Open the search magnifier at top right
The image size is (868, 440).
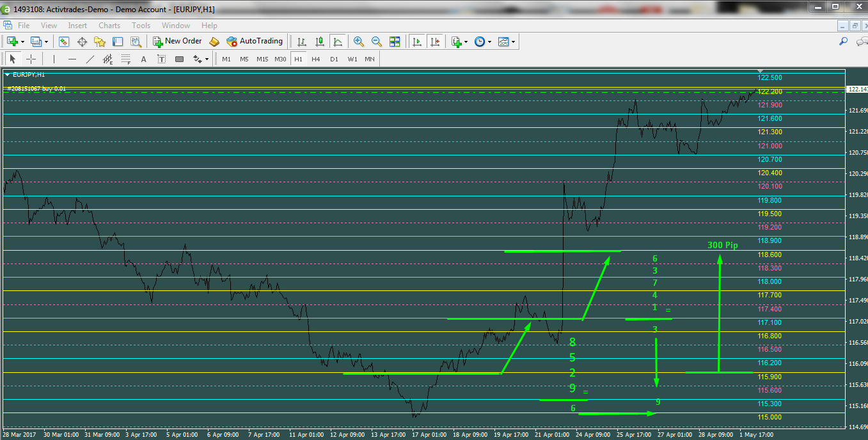coord(843,42)
